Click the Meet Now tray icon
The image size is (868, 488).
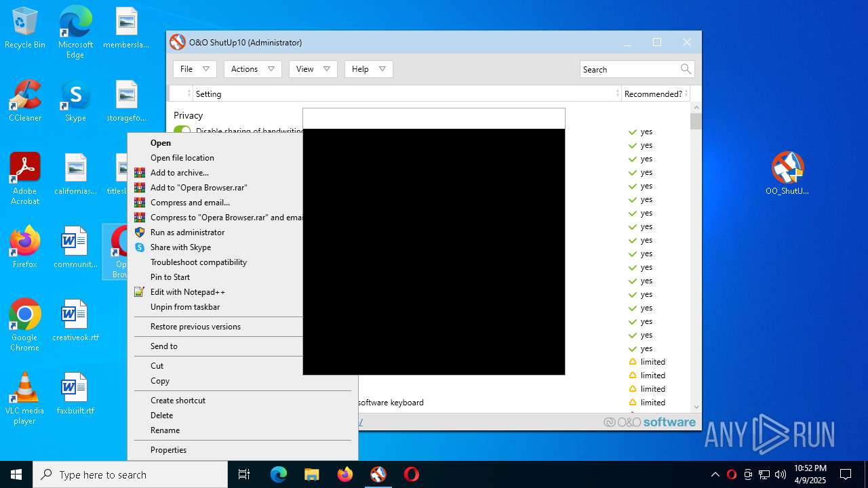[x=748, y=474]
